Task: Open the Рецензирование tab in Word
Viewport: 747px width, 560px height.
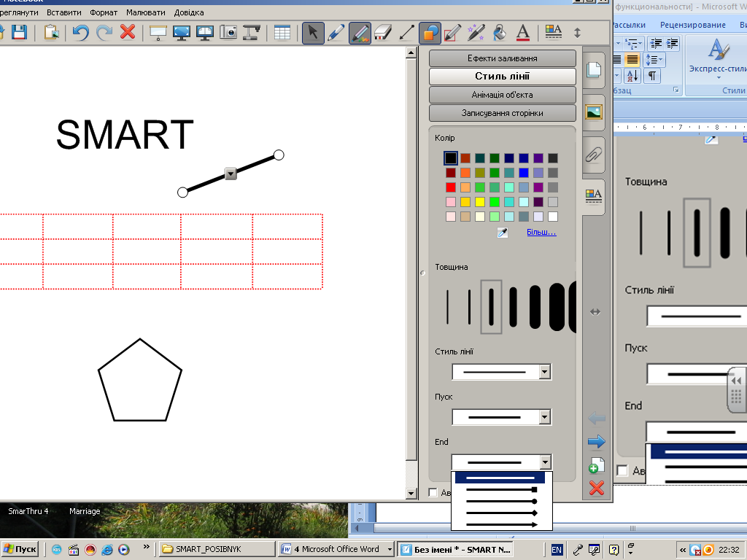Action: 693,25
